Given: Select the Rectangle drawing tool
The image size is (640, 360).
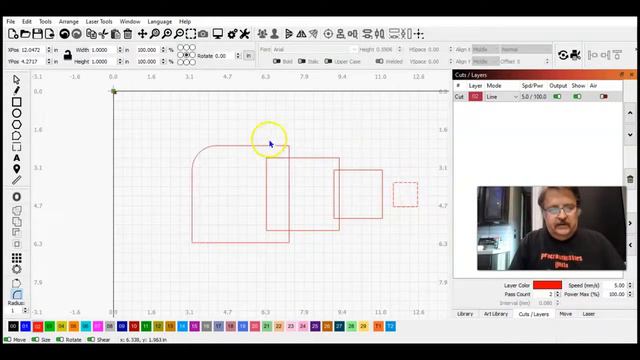Looking at the screenshot, I should 16,102.
